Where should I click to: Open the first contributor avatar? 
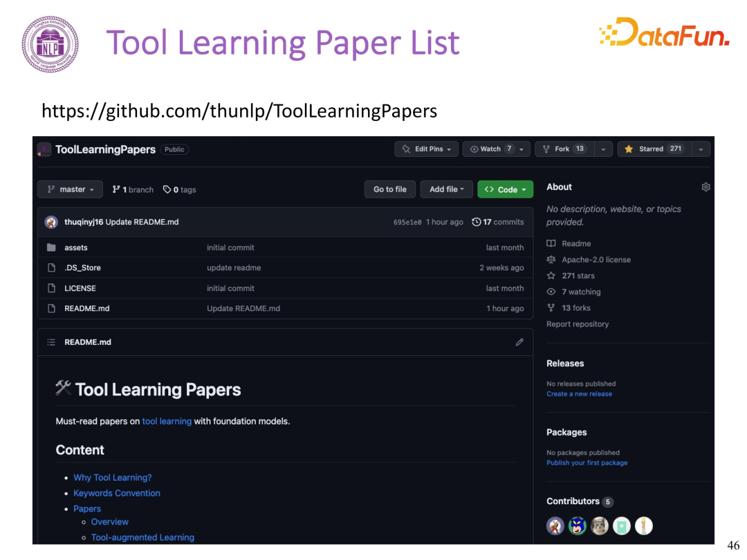tap(555, 525)
